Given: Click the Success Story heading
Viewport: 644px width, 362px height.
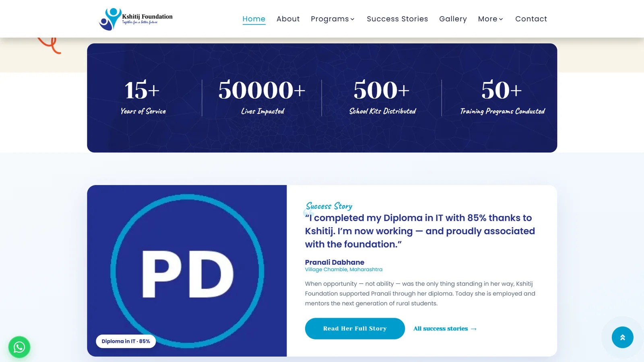Looking at the screenshot, I should [x=329, y=206].
